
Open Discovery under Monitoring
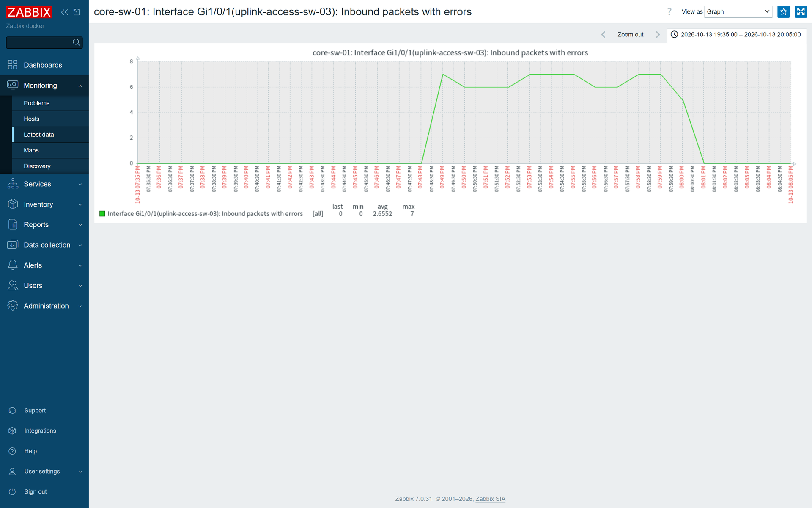50,166
